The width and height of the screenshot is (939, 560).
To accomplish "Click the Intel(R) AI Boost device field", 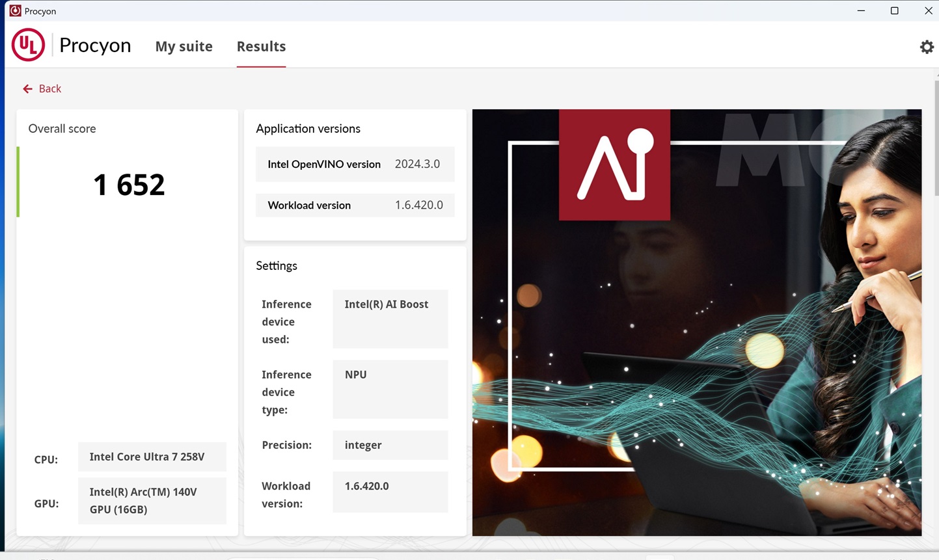I will pyautogui.click(x=390, y=319).
